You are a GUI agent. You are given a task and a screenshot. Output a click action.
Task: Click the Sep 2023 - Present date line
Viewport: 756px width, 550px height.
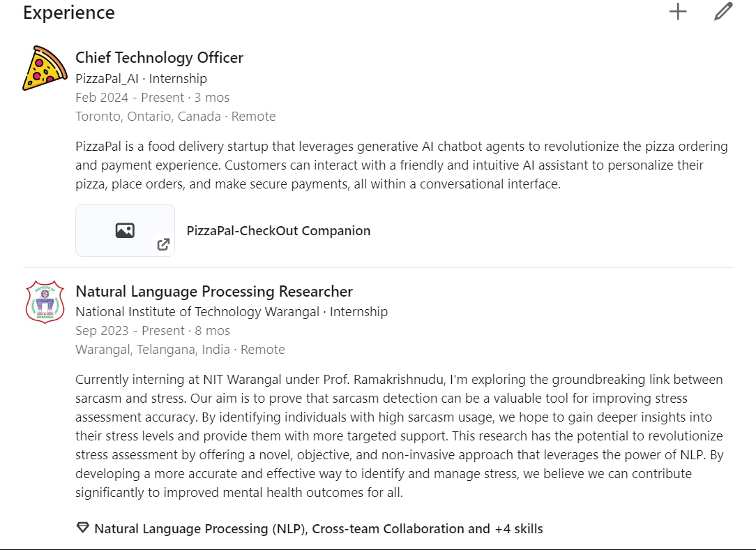[152, 331]
